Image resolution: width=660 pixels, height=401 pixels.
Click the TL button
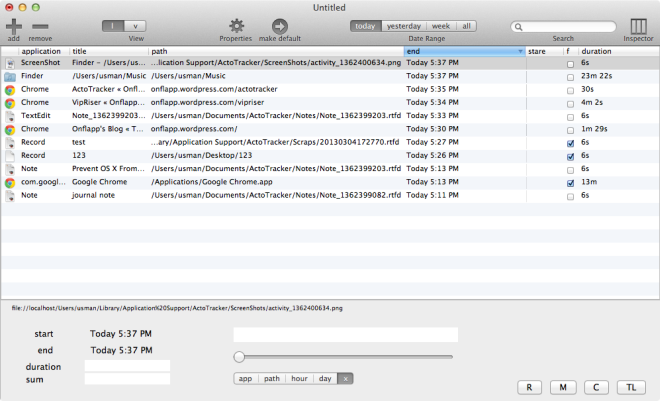coord(631,388)
